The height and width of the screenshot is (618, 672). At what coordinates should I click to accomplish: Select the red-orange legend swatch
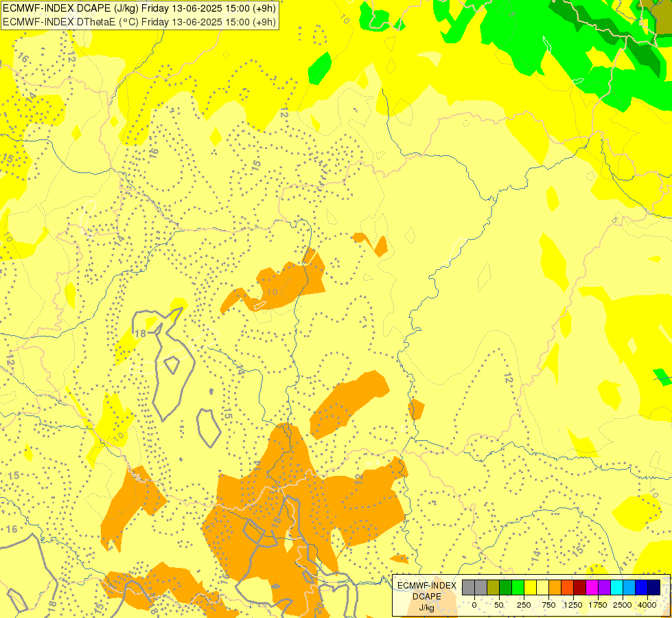568,587
